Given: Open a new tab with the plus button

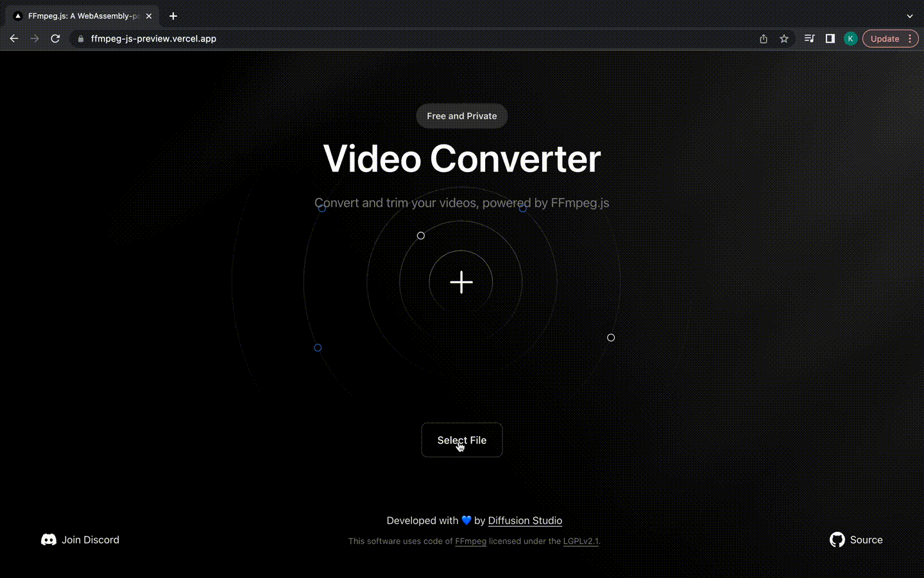Looking at the screenshot, I should pos(173,16).
